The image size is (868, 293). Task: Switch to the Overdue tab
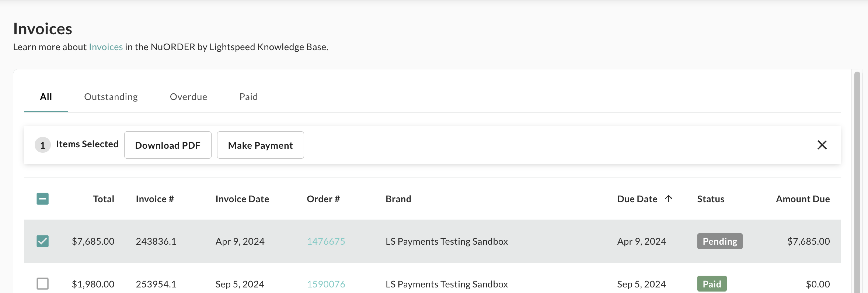[x=188, y=97]
